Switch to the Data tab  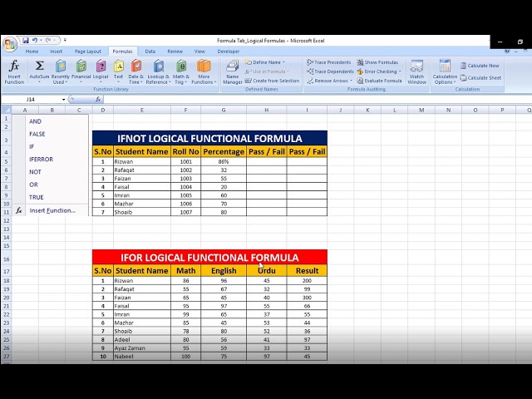150,52
